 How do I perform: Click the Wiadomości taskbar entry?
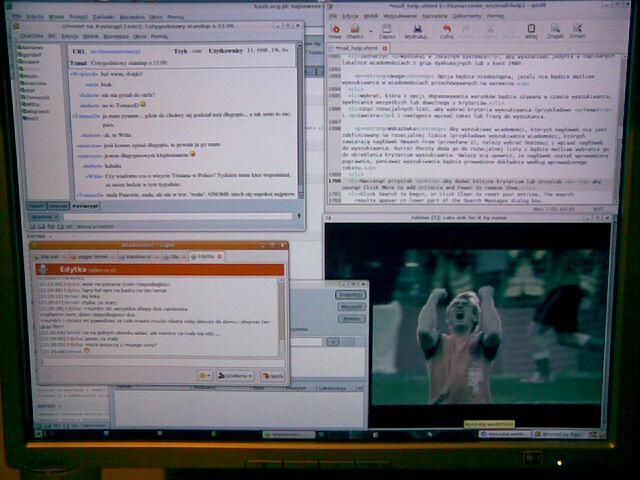tap(288, 435)
